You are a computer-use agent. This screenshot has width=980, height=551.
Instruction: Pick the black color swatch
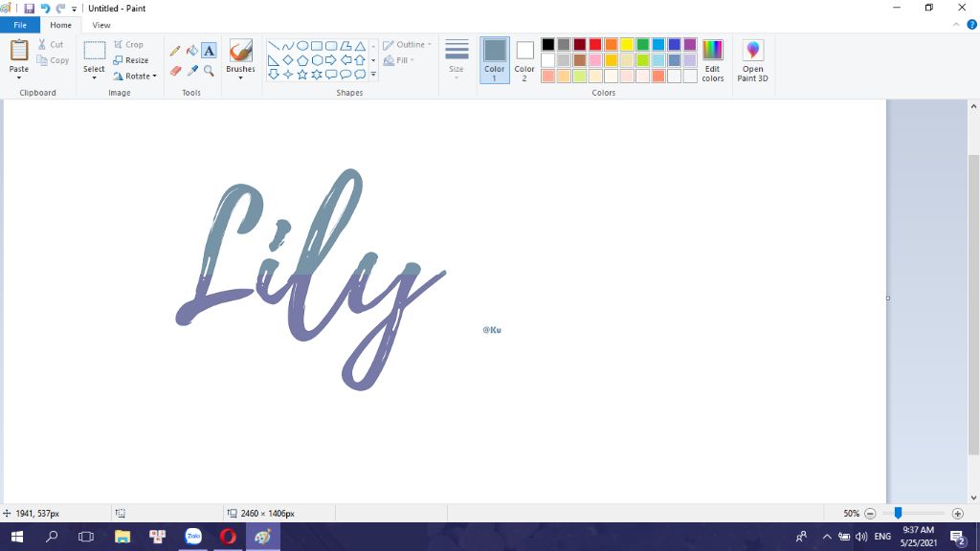point(548,44)
